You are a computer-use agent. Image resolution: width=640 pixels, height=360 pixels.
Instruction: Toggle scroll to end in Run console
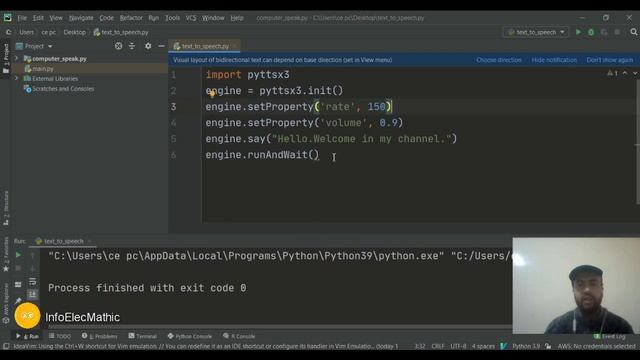(x=32, y=294)
